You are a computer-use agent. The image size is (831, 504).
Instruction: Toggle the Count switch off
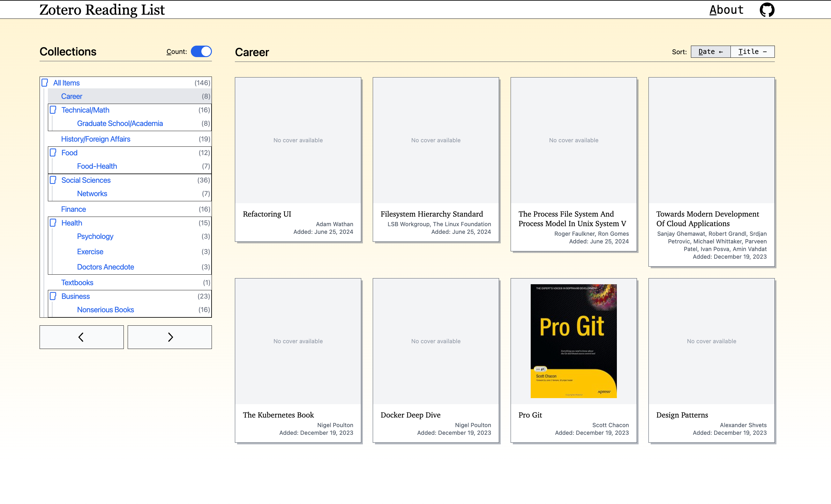[201, 52]
